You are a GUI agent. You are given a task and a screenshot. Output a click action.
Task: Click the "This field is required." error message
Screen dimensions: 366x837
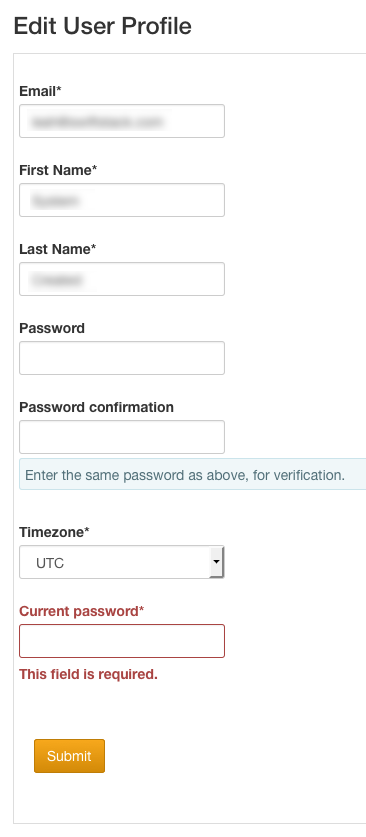(x=89, y=674)
